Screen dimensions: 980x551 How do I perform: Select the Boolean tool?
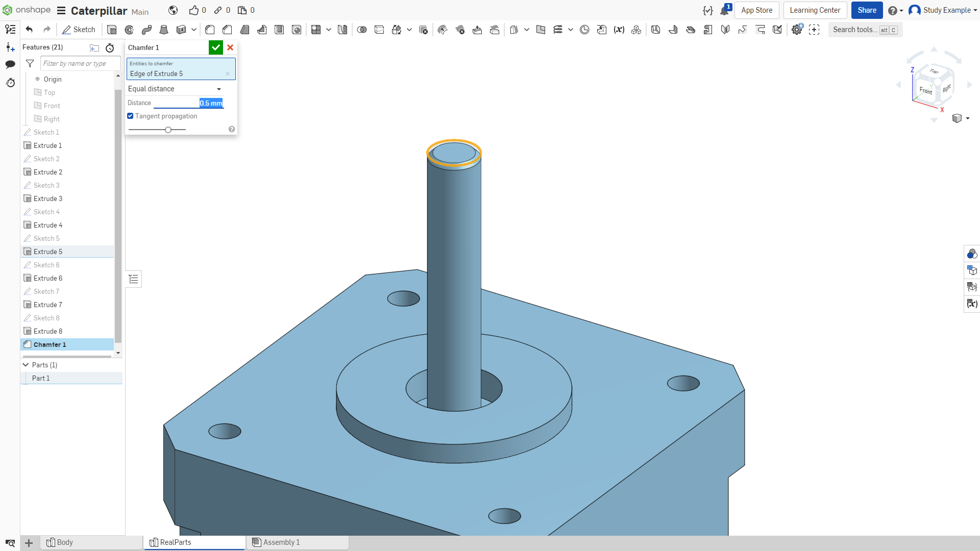coord(362,30)
